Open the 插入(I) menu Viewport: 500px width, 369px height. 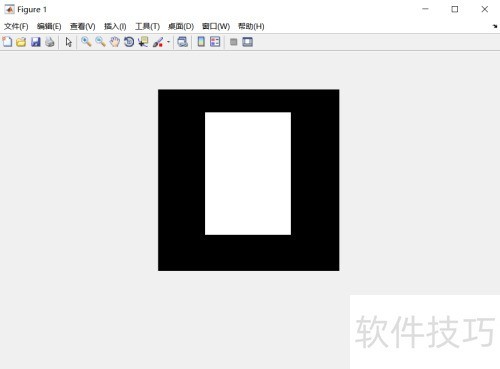[115, 26]
